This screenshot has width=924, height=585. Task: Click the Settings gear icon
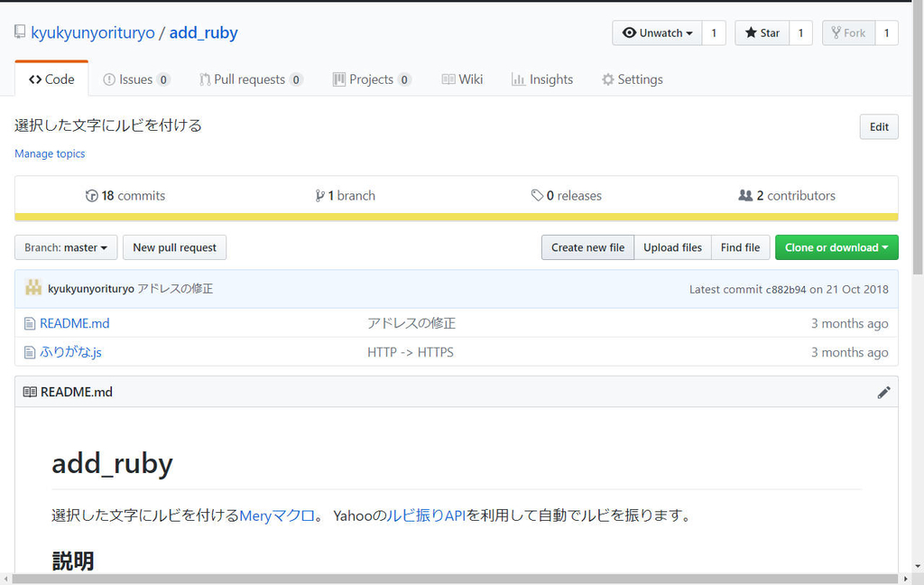coord(607,79)
